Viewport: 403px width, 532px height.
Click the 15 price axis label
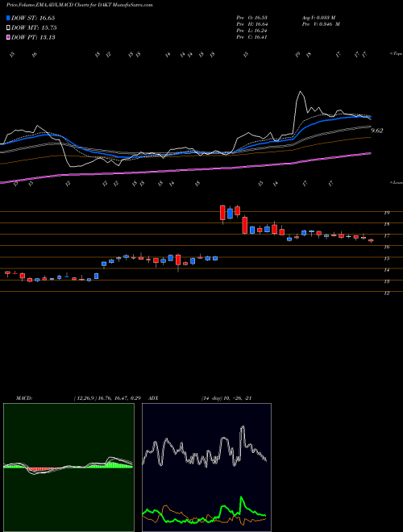click(386, 259)
